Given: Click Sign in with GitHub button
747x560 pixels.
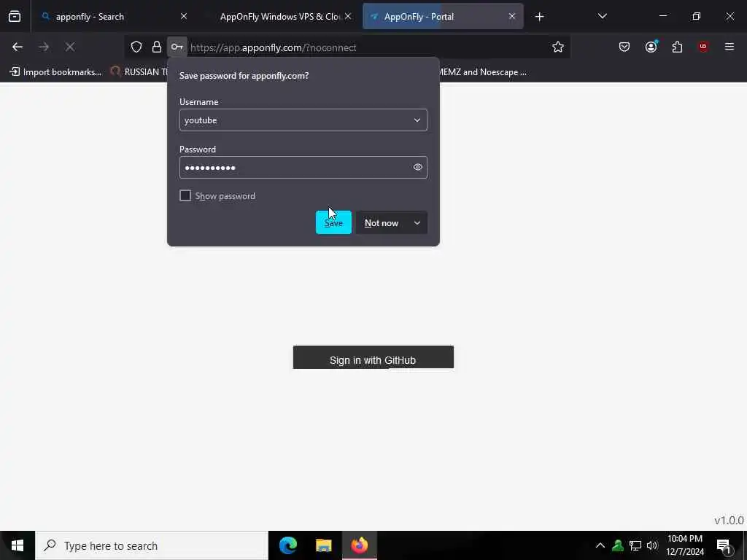Looking at the screenshot, I should coord(373,357).
